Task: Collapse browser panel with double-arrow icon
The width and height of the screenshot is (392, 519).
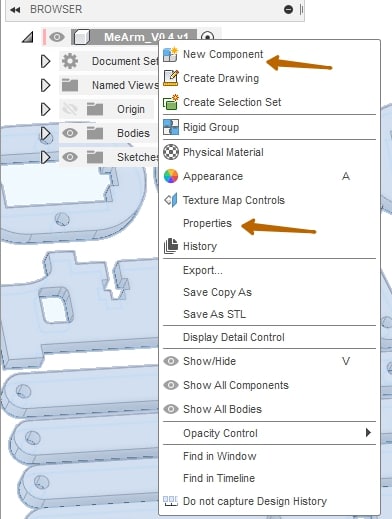Action: coord(15,10)
